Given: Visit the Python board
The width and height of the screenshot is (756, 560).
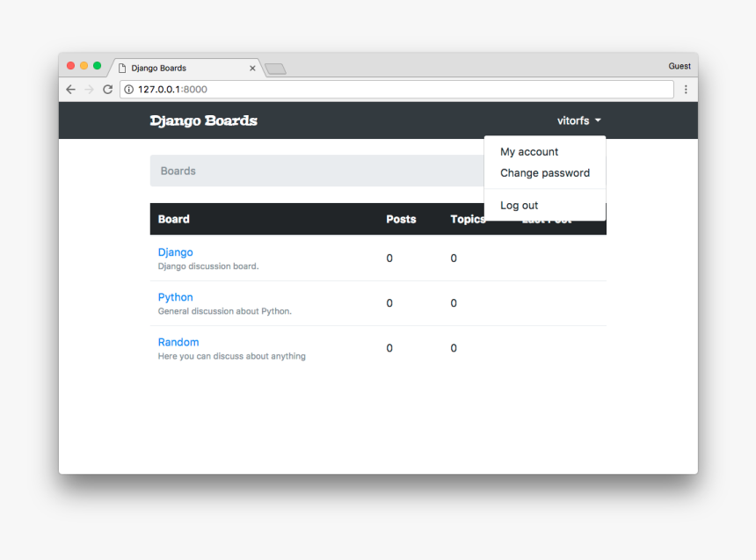Looking at the screenshot, I should pyautogui.click(x=175, y=297).
